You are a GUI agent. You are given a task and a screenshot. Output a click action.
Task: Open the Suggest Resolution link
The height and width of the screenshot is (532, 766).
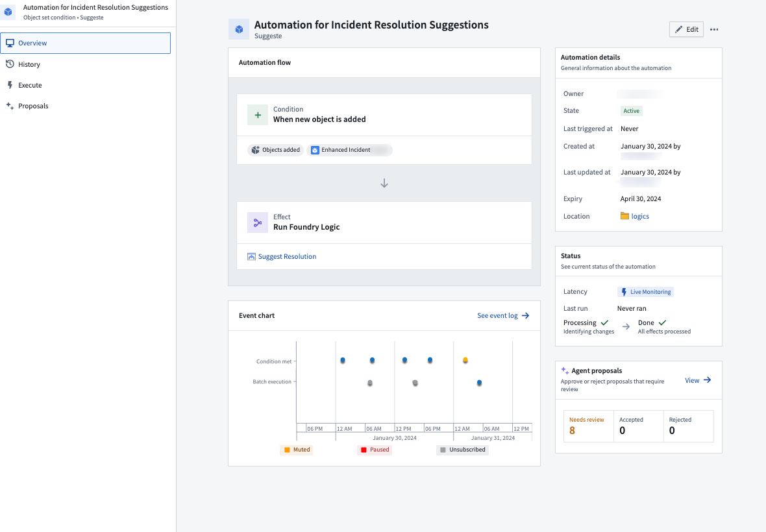287,256
